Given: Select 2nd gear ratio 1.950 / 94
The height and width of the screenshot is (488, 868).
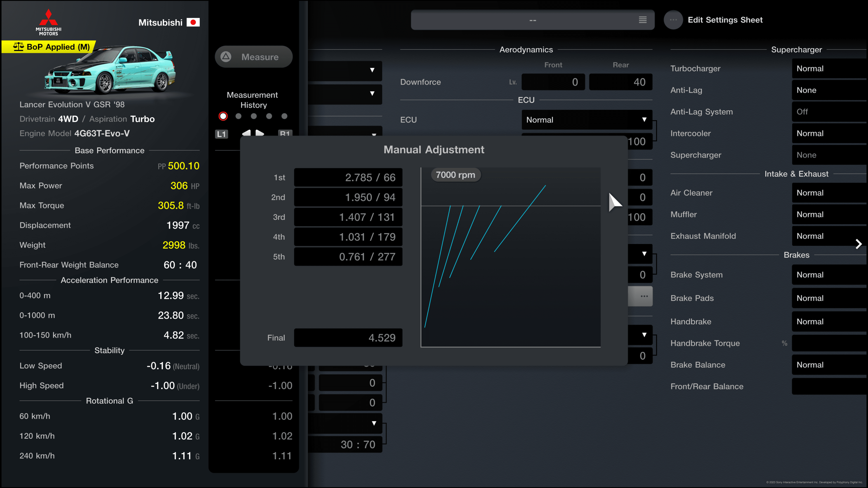Looking at the screenshot, I should (x=348, y=197).
